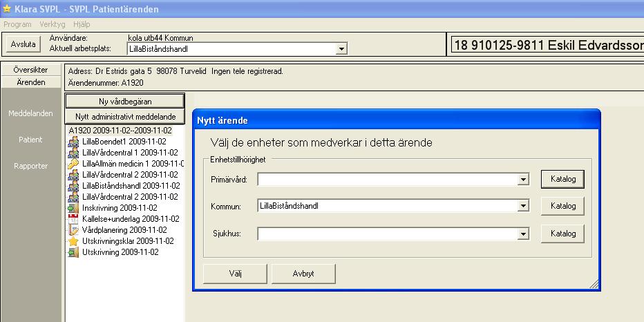The width and height of the screenshot is (644, 322).
Task: Click the key icon beside LillaAllmän medicin 1
Action: pyautogui.click(x=73, y=164)
